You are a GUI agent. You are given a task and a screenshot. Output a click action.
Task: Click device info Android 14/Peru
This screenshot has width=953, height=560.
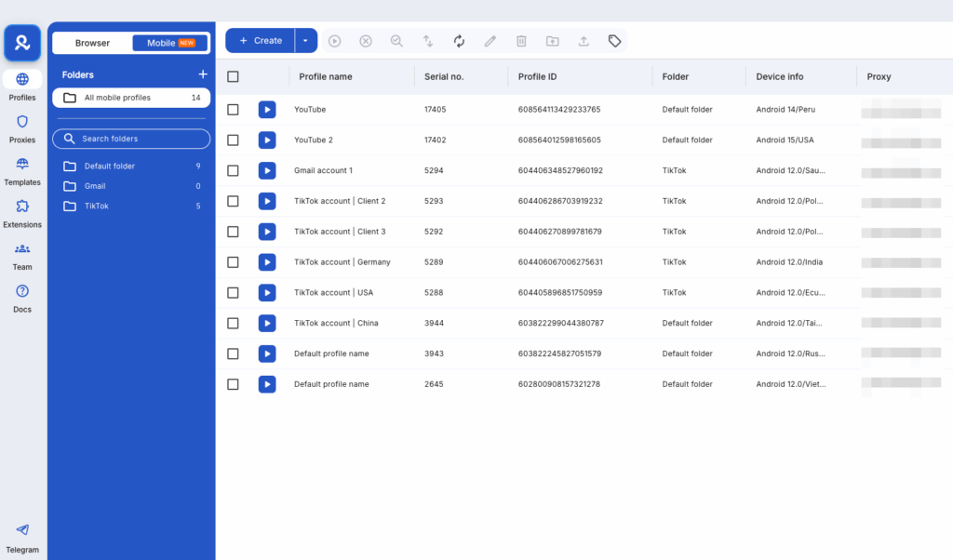pyautogui.click(x=785, y=110)
